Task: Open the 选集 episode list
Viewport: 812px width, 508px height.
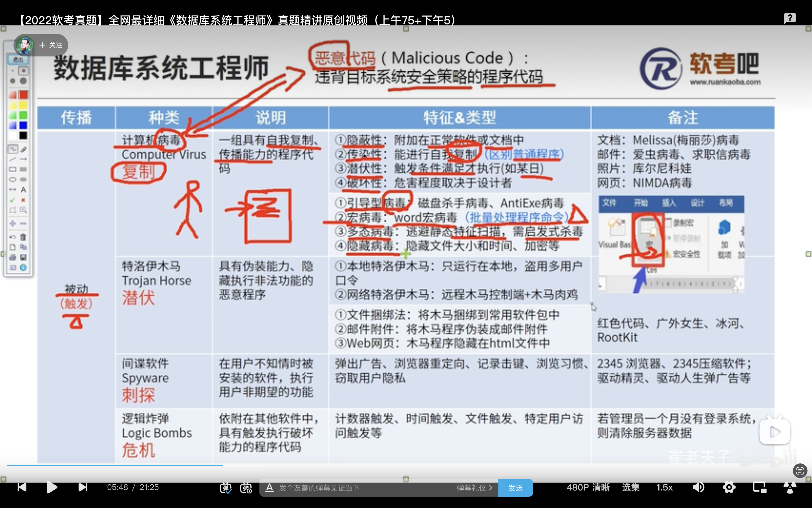Action: click(631, 487)
